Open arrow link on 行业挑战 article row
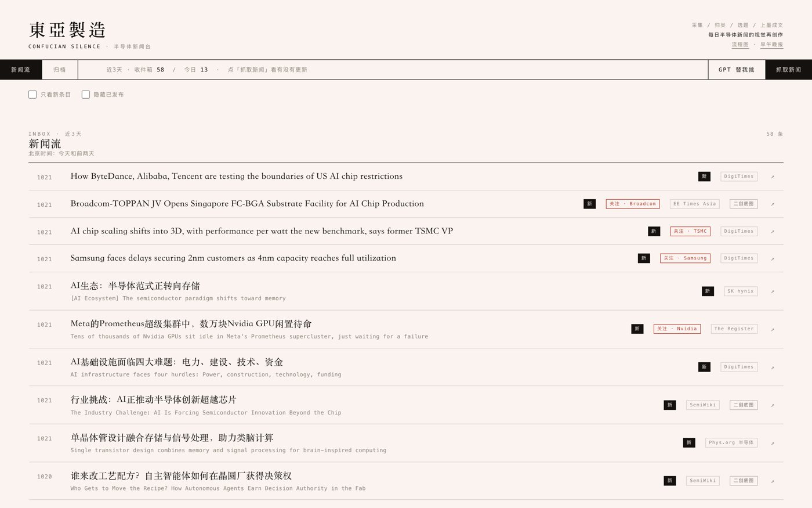Image resolution: width=812 pixels, height=508 pixels. point(773,405)
